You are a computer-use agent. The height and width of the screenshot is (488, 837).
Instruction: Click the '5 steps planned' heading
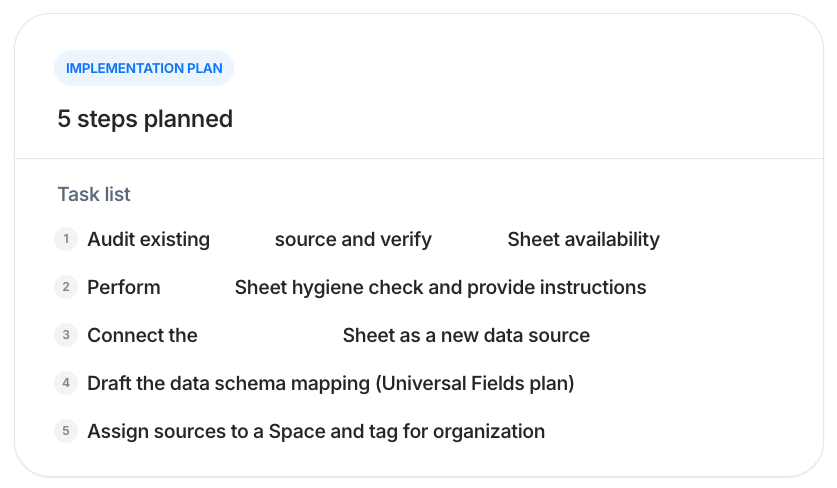pyautogui.click(x=145, y=119)
